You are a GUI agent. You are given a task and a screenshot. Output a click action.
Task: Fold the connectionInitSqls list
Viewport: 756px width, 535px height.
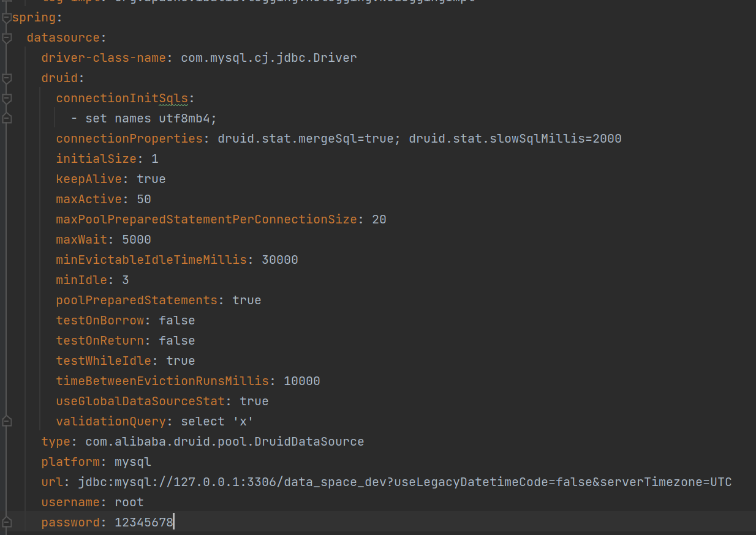pos(6,98)
